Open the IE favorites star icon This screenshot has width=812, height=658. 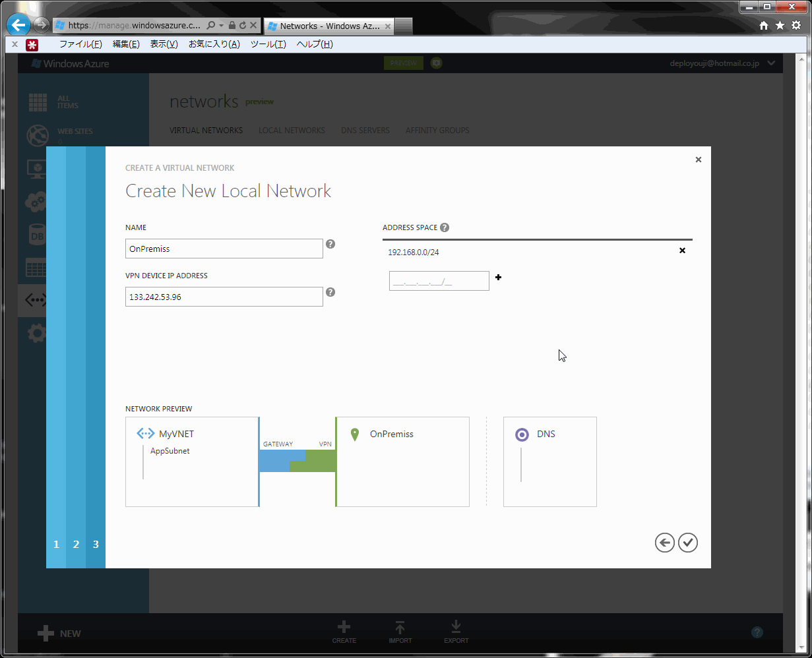780,26
